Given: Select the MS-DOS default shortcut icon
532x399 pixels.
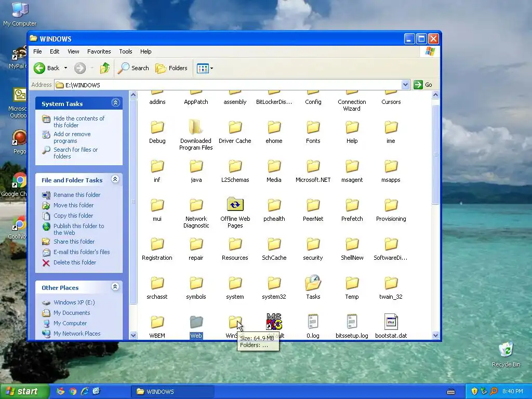Looking at the screenshot, I should (x=274, y=321).
